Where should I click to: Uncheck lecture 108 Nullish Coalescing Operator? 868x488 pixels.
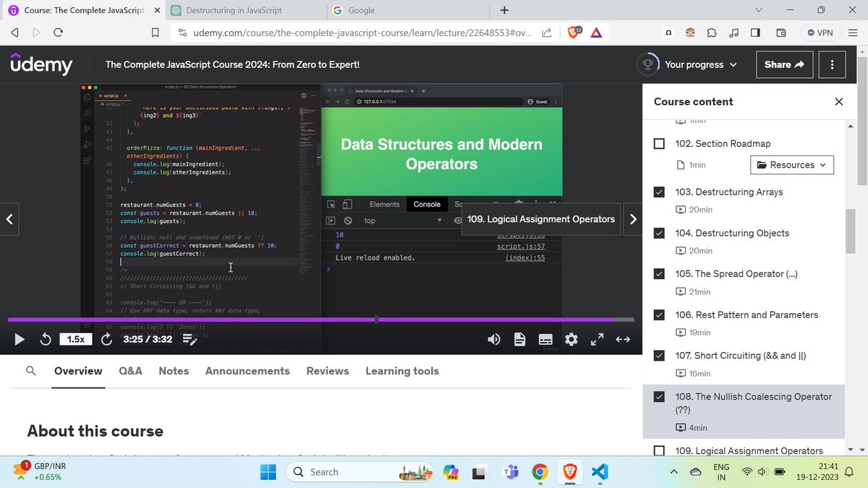659,396
